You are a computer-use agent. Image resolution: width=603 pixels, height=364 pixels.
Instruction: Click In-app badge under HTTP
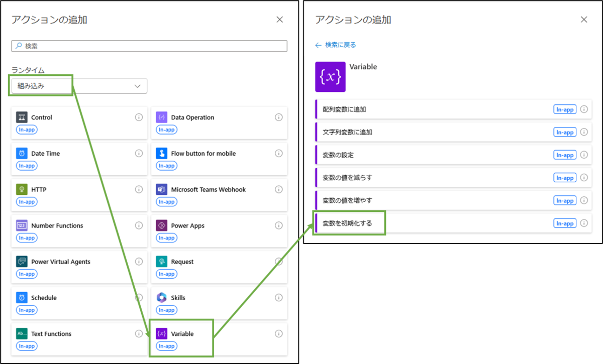(27, 202)
